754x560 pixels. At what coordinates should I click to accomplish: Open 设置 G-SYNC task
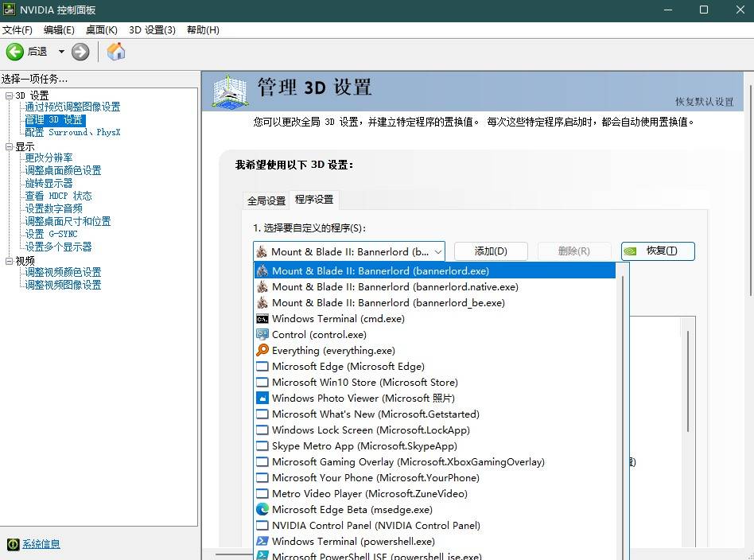click(x=51, y=234)
